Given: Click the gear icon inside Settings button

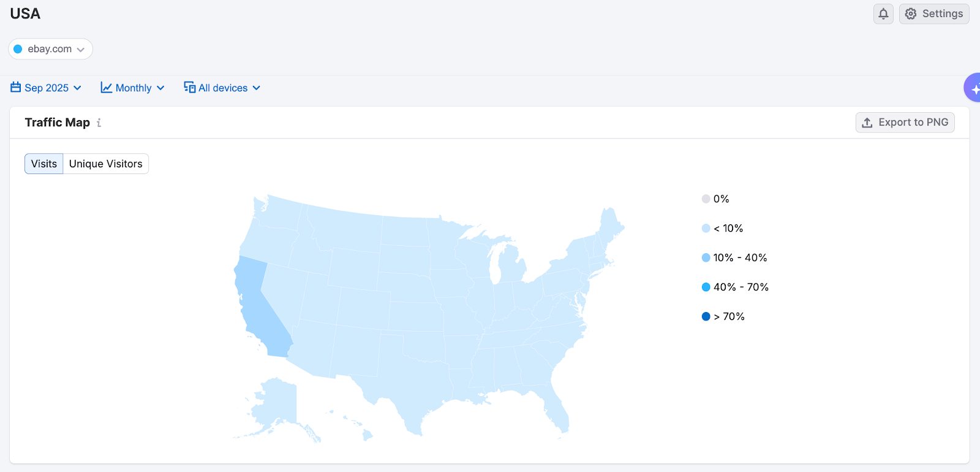Looking at the screenshot, I should click(910, 13).
